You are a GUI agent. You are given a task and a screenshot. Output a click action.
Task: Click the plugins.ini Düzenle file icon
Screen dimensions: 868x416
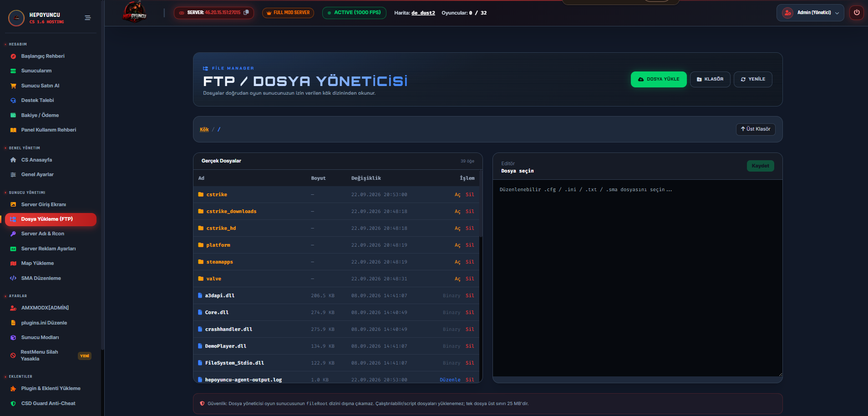[13, 323]
